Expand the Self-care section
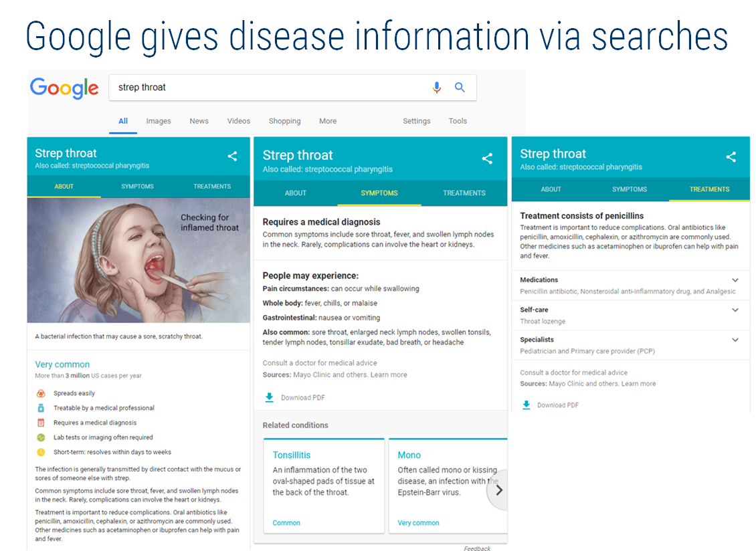 point(735,310)
